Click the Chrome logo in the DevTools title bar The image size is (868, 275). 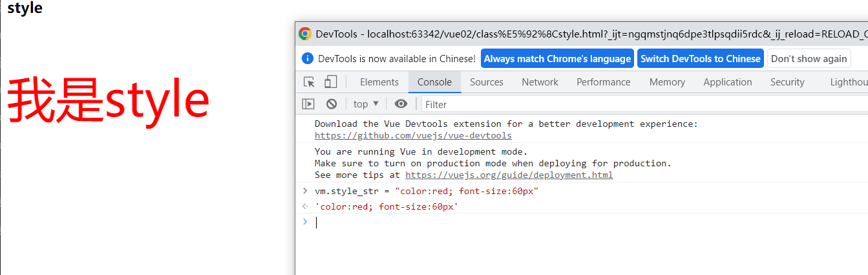tap(305, 34)
